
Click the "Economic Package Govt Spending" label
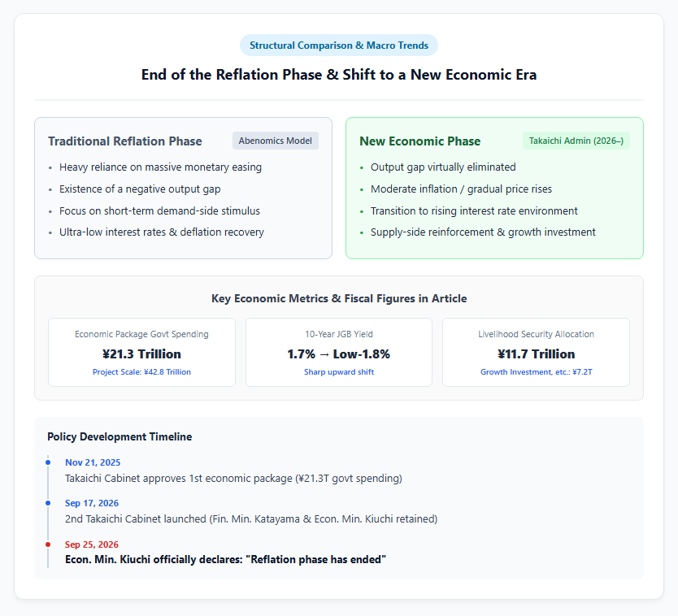[141, 334]
